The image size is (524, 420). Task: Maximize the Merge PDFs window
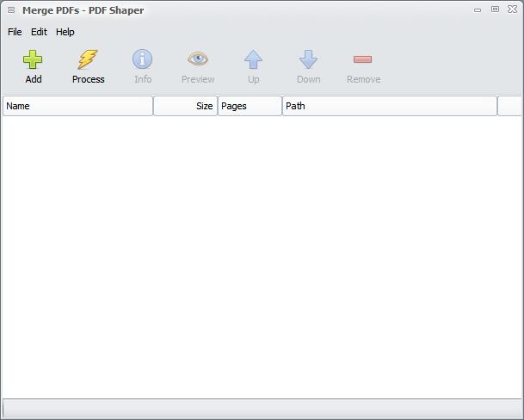pyautogui.click(x=496, y=9)
